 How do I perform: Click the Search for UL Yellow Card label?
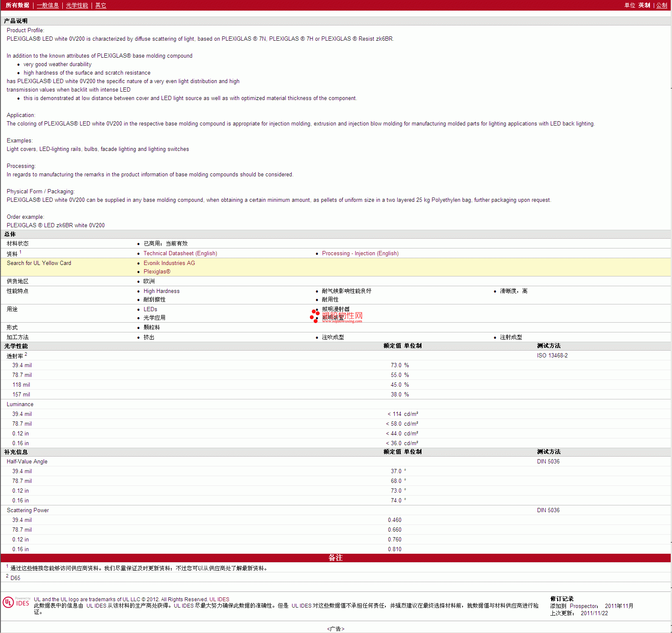coord(39,263)
